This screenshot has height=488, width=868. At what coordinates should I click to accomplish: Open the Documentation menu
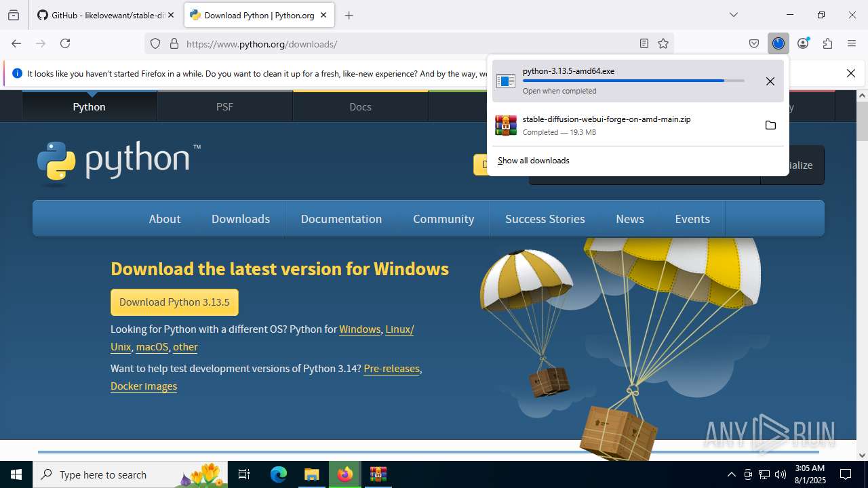pos(341,219)
